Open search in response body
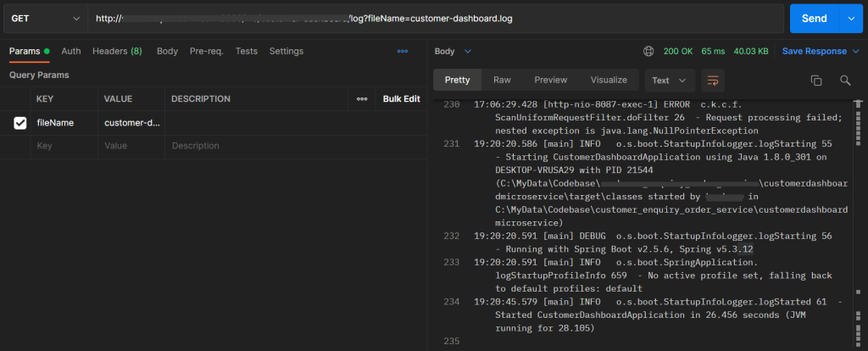 pyautogui.click(x=845, y=81)
